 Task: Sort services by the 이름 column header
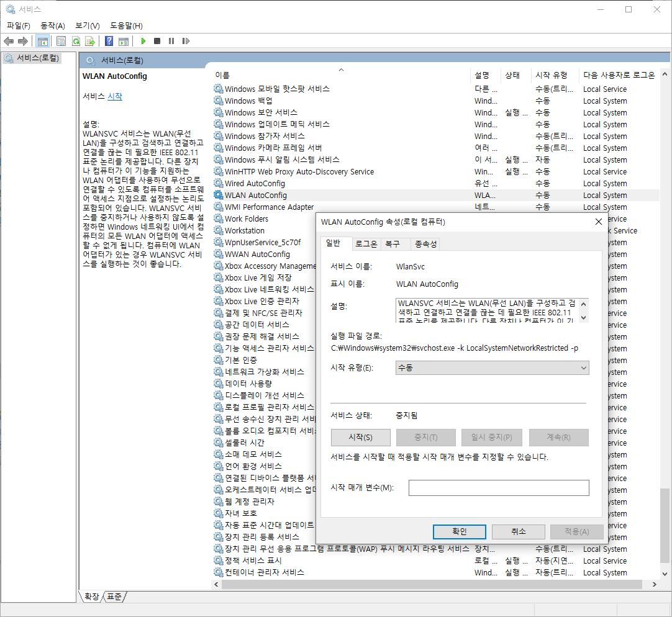[341, 75]
